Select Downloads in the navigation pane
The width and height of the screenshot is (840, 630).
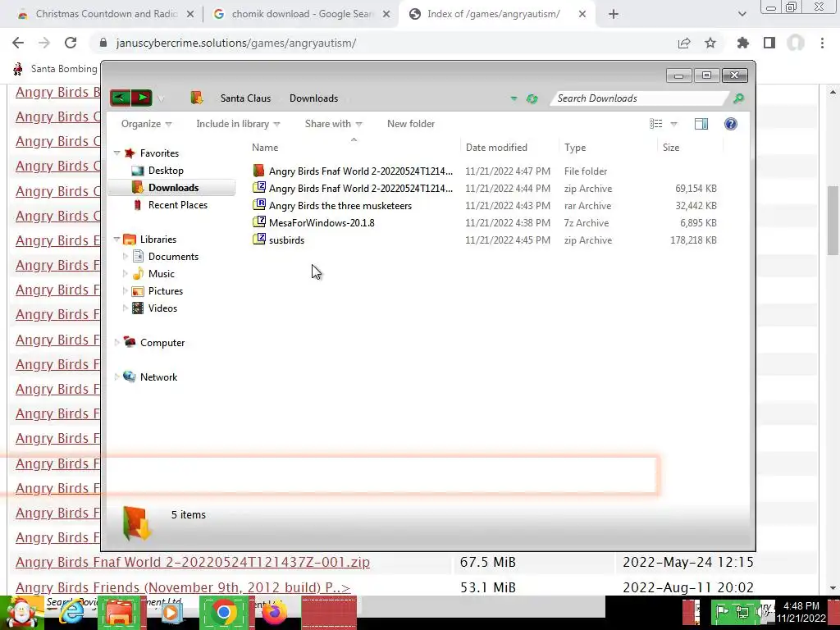coord(172,188)
